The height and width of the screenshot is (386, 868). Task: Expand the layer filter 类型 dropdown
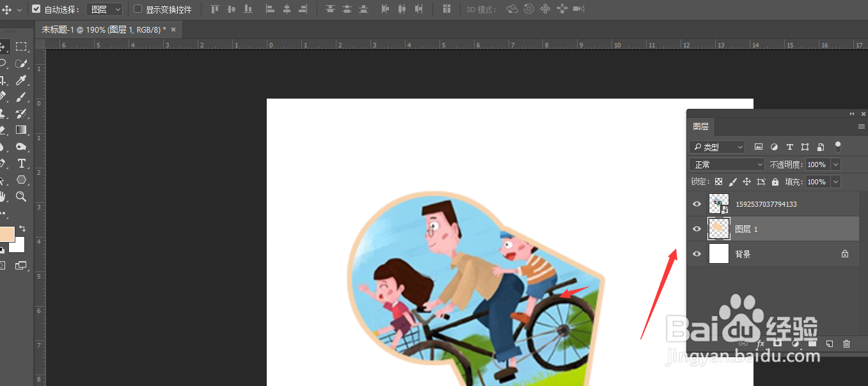coord(740,147)
